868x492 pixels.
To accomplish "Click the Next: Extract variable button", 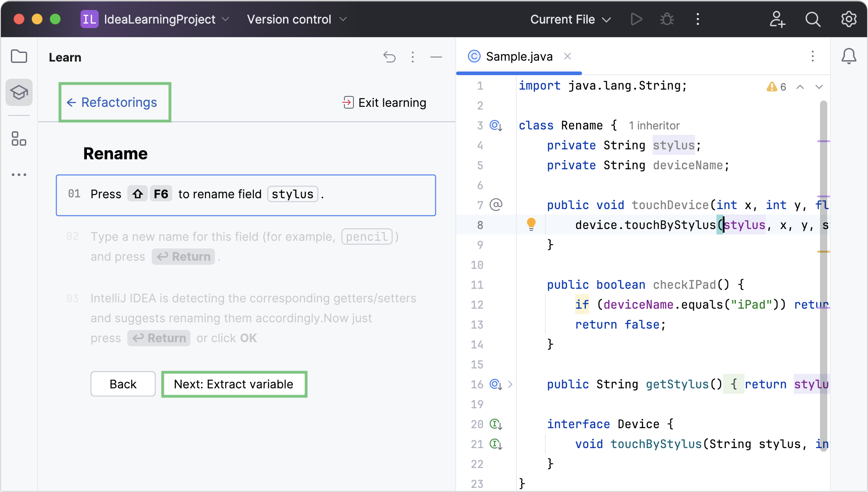I will coord(234,384).
